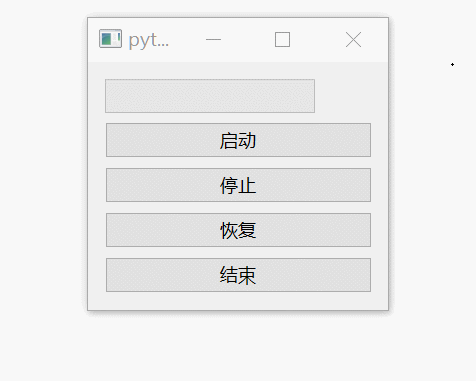Click the Python app icon in title bar
Screen dimensions: 476x381
click(x=110, y=39)
